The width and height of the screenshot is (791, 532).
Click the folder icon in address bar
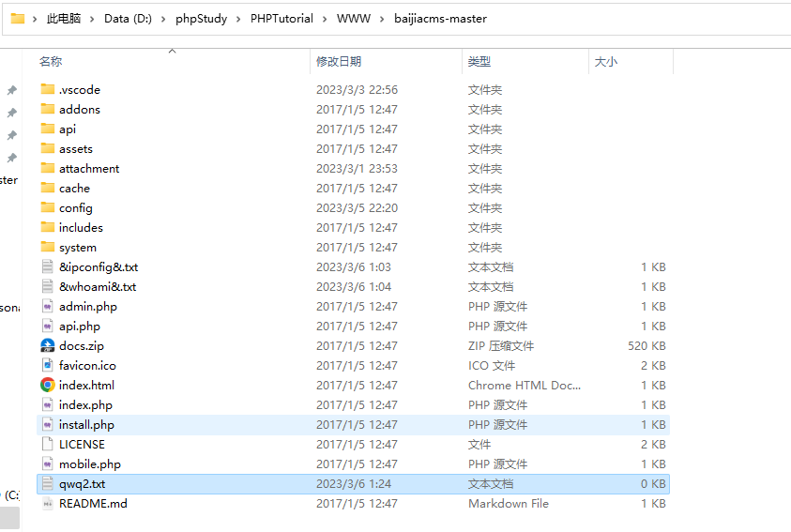point(18,19)
